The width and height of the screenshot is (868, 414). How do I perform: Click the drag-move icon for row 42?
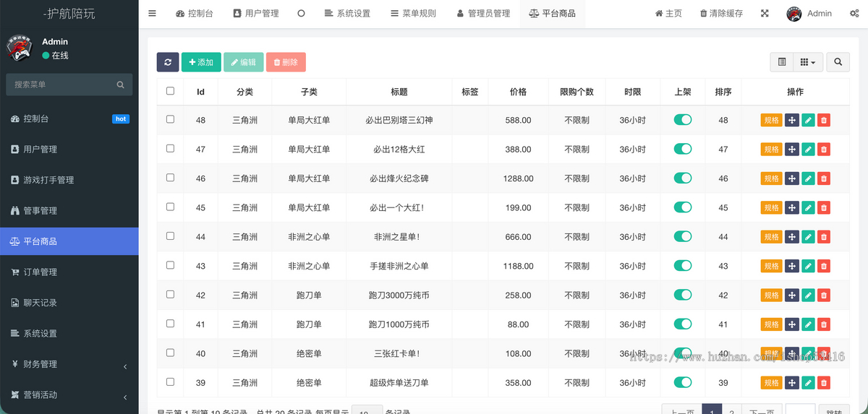pyautogui.click(x=792, y=296)
